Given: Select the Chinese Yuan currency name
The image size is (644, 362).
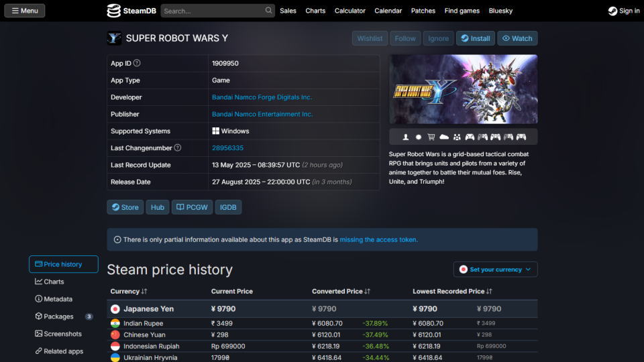Looking at the screenshot, I should (x=145, y=335).
